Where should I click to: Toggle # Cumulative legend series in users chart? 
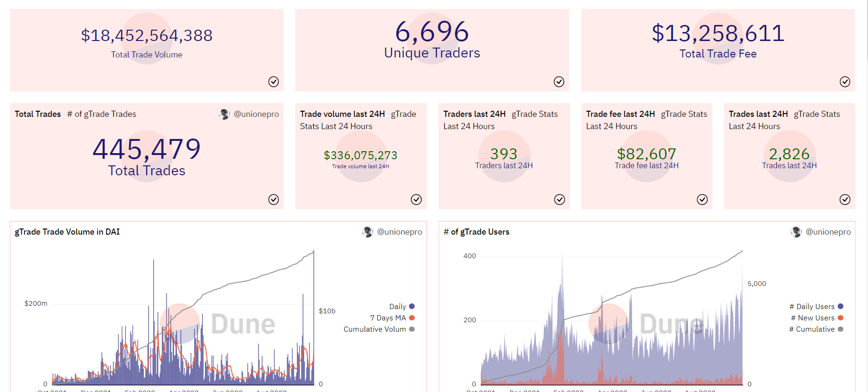817,329
